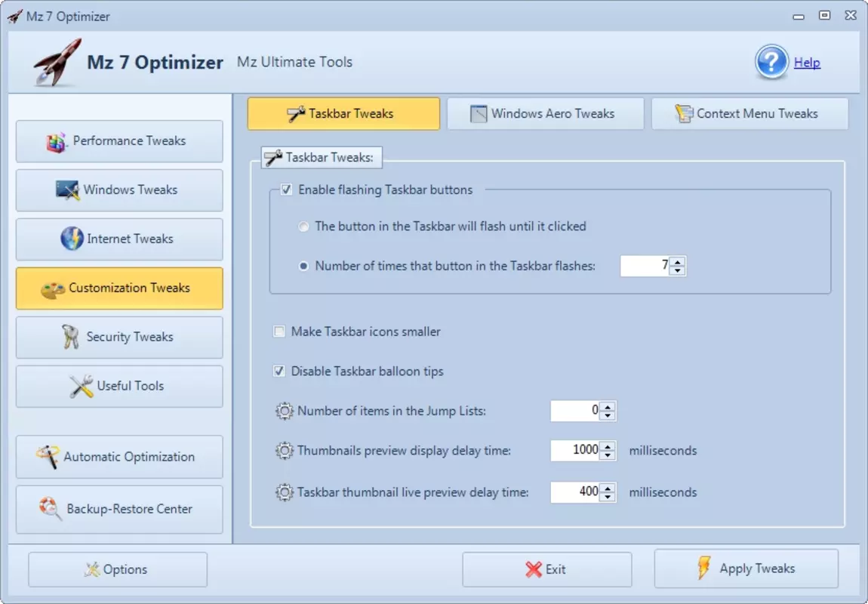This screenshot has width=868, height=604.
Task: Click the hammer icon on Taskbar Tweaks tab
Action: pyautogui.click(x=296, y=113)
